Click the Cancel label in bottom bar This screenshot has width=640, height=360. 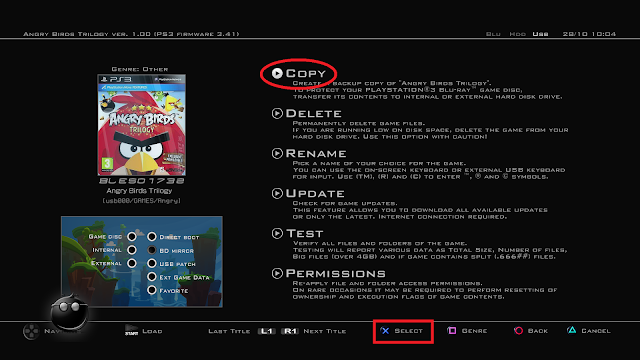click(x=596, y=331)
